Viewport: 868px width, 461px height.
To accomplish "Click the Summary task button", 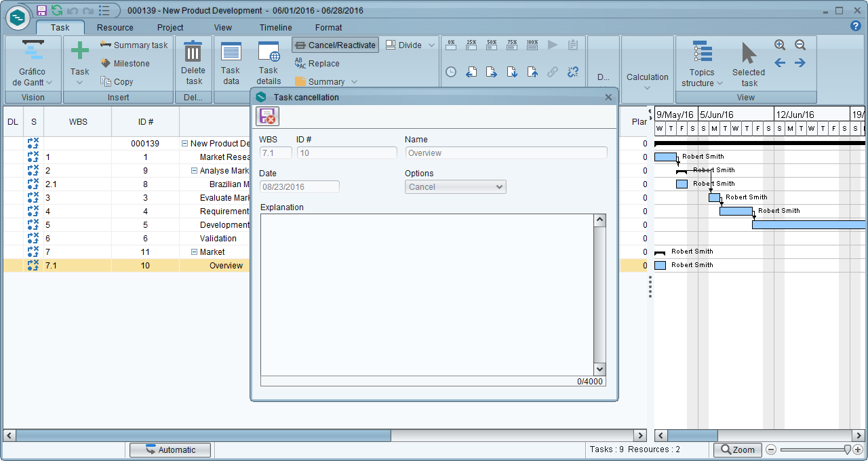I will coord(134,45).
